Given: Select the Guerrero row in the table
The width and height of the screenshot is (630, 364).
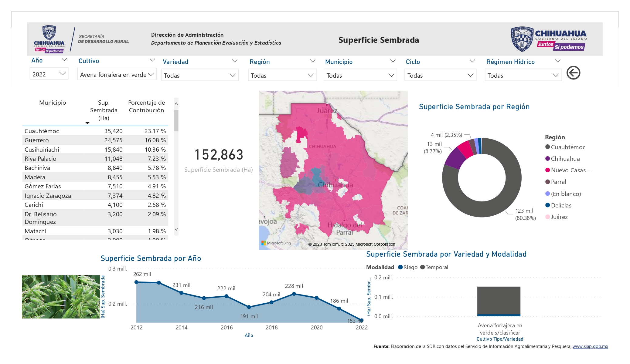Looking at the screenshot, I should tap(95, 140).
